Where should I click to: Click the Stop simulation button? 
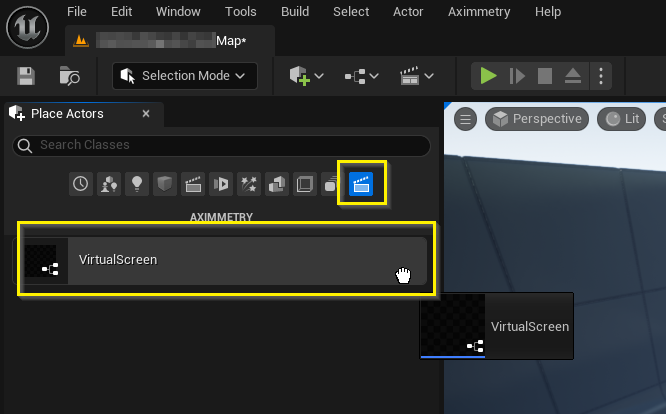(x=545, y=76)
